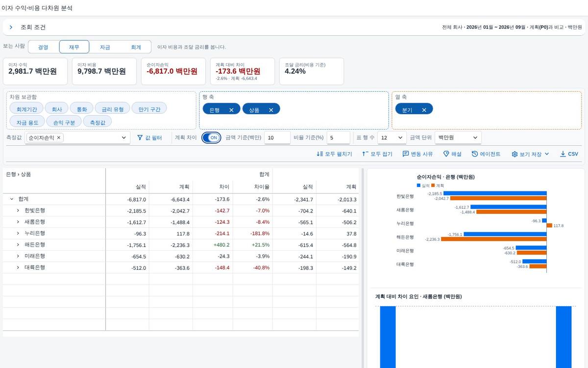Click the 비율 기준(%) input field
Screen dimensions: 588x368
click(x=339, y=138)
